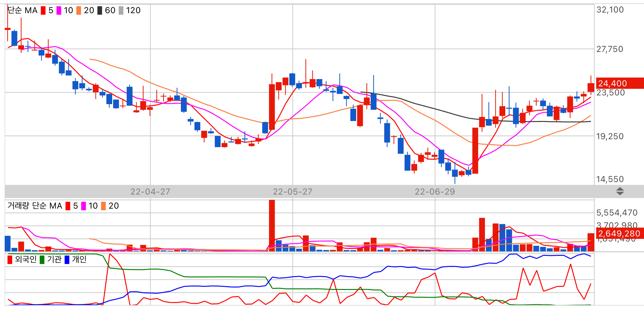644x309 pixels.
Task: Click the 22-06-29 date label
Action: pos(435,192)
